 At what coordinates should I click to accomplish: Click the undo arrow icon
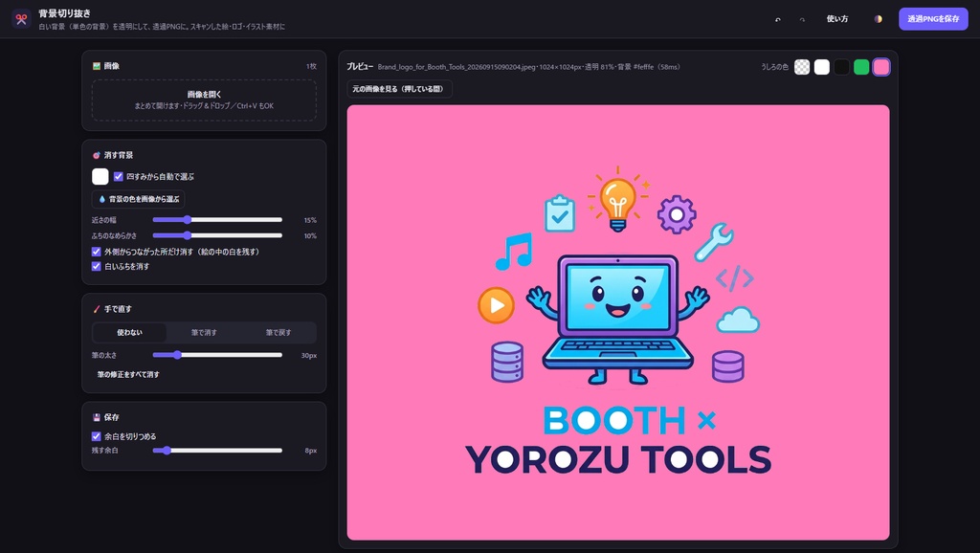[777, 19]
